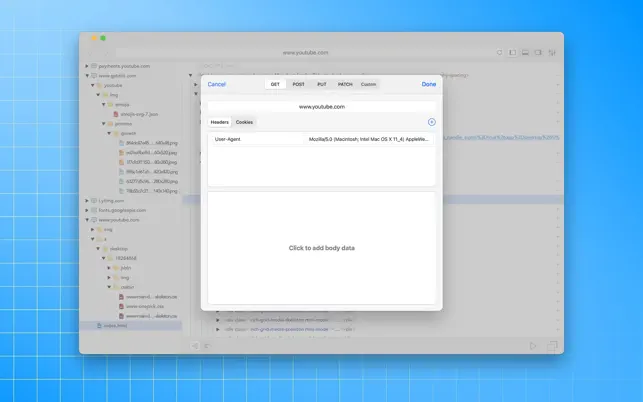643x402 pixels.
Task: Click the stacked windows icon at bottom right
Action: 552,346
